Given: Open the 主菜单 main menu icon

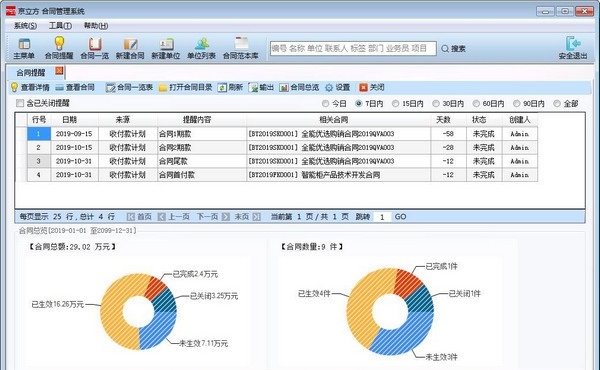Looking at the screenshot, I should click(x=24, y=48).
